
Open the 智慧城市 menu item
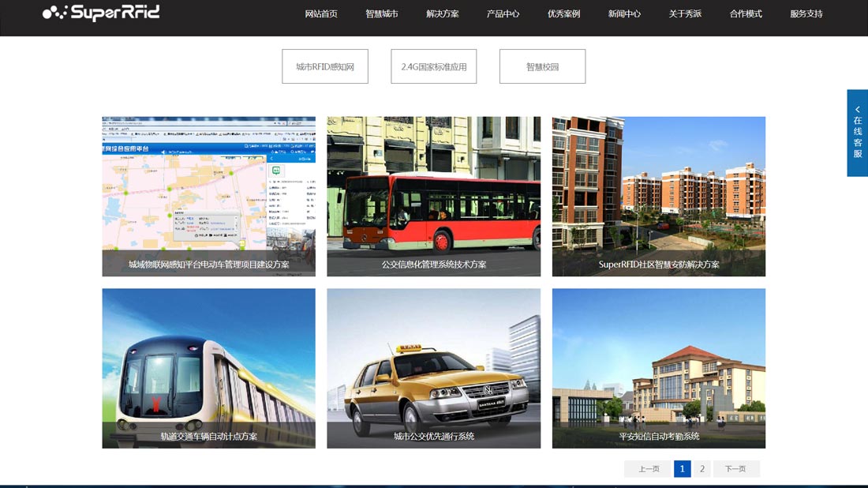[382, 13]
